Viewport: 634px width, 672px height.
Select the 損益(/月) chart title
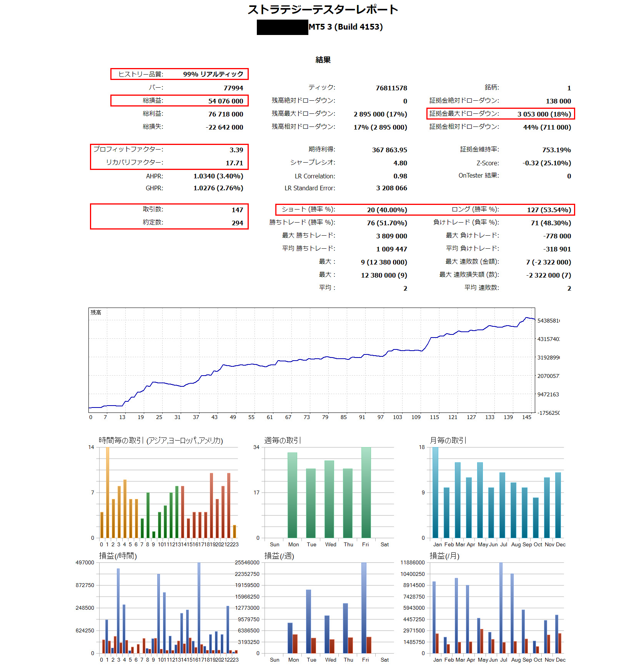point(444,556)
